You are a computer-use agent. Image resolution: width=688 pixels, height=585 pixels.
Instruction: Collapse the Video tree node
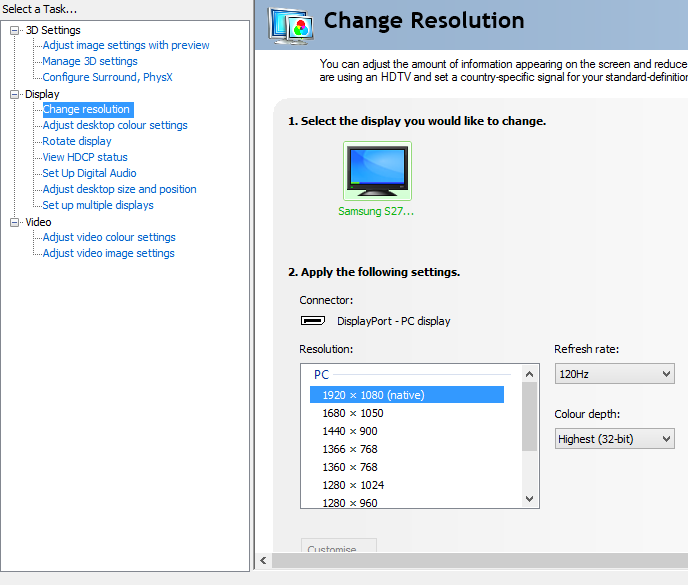coord(14,223)
